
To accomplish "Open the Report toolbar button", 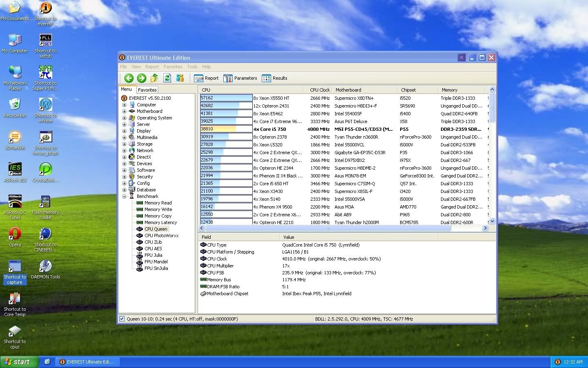I will [206, 78].
